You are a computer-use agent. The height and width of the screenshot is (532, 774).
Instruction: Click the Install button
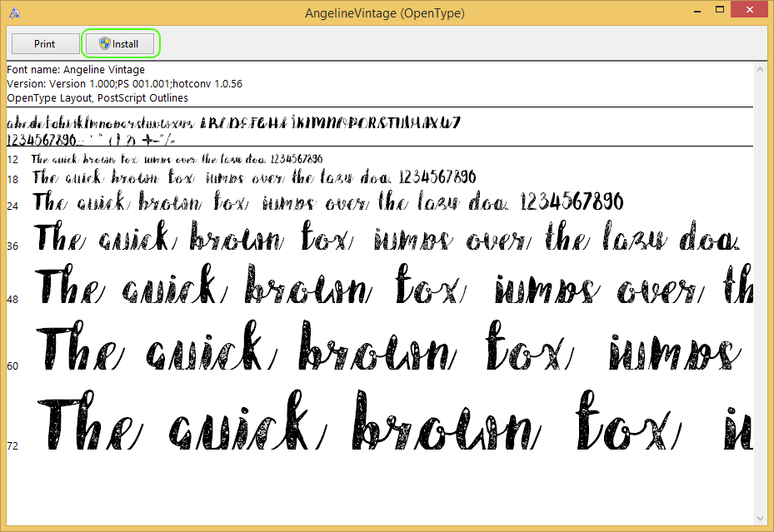click(121, 44)
